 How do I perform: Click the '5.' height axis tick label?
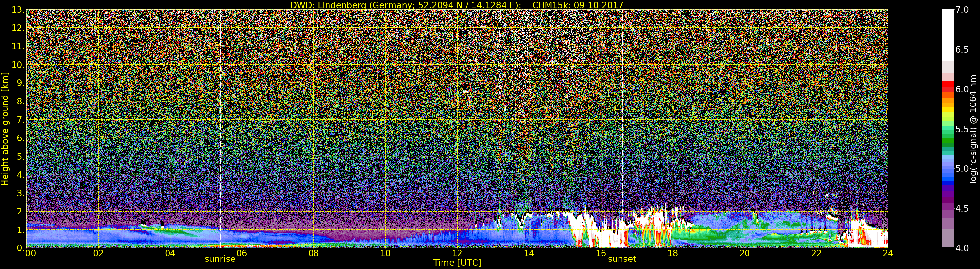21,156
